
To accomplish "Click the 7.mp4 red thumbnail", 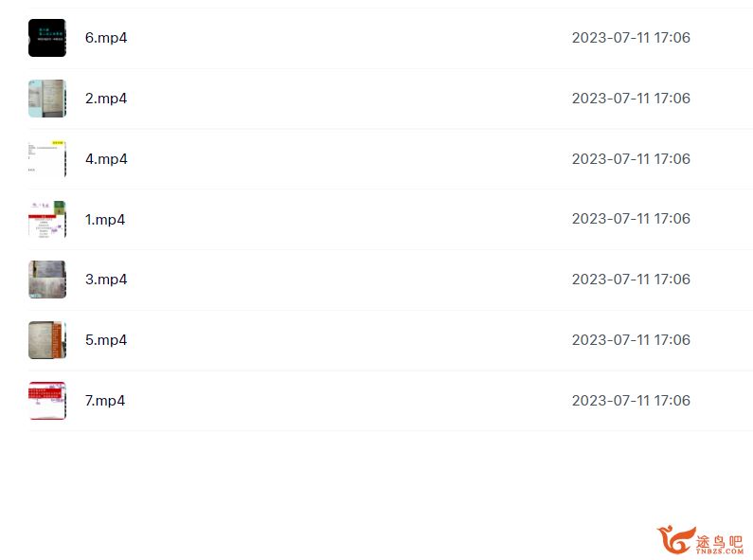I will click(x=47, y=401).
